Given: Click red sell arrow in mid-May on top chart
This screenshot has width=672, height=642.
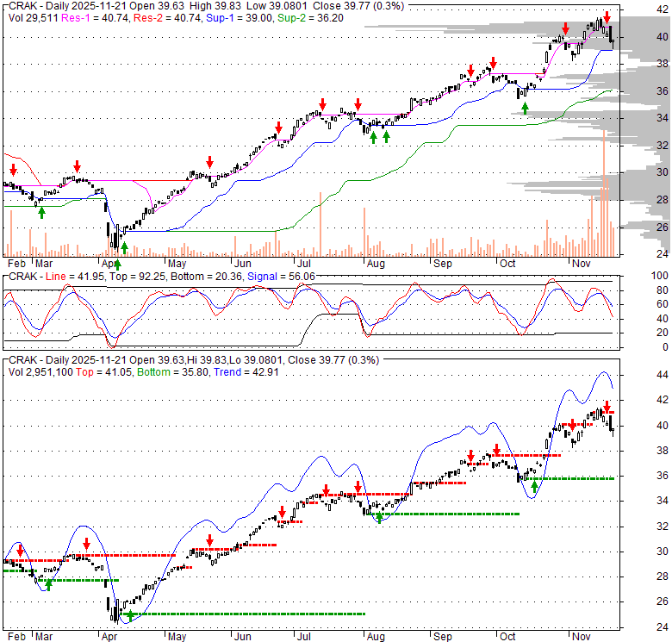Looking at the screenshot, I should [209, 162].
